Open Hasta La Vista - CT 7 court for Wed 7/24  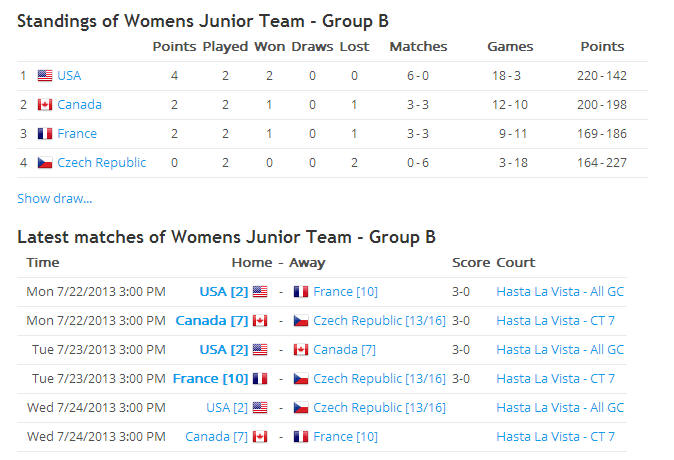point(556,437)
